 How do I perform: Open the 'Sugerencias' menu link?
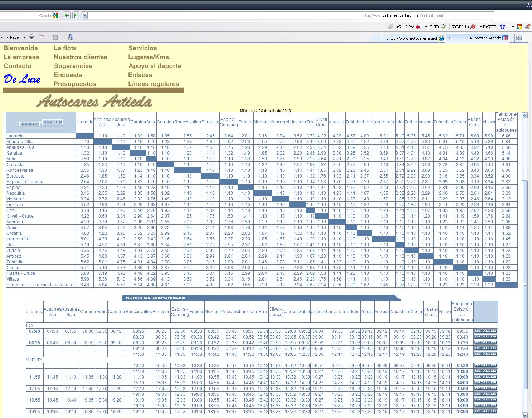[73, 66]
